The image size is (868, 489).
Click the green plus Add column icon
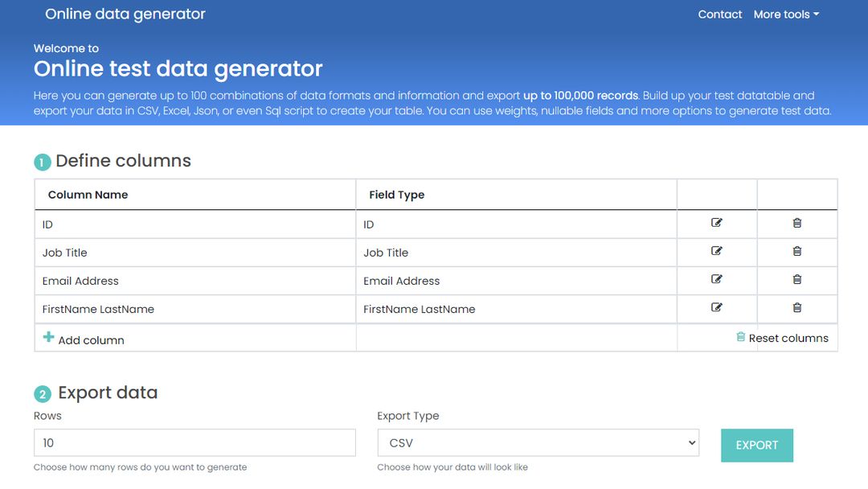[x=48, y=337]
